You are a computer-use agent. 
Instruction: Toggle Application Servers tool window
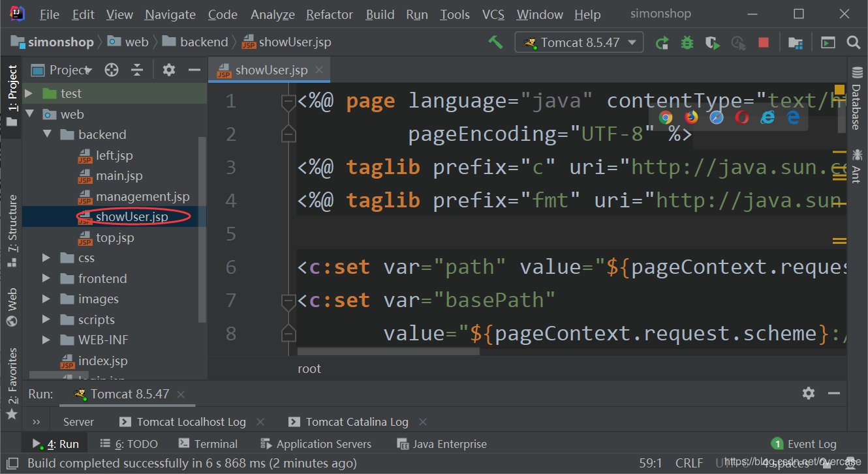click(x=316, y=444)
